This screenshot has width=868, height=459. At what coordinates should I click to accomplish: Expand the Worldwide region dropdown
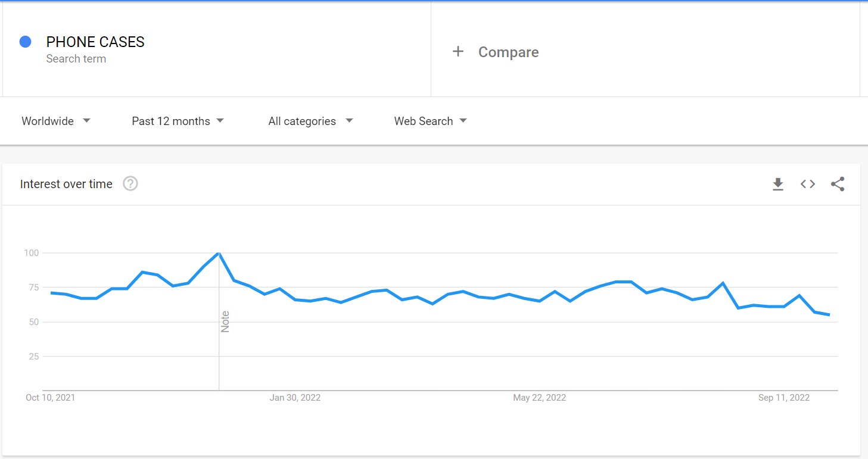[56, 121]
